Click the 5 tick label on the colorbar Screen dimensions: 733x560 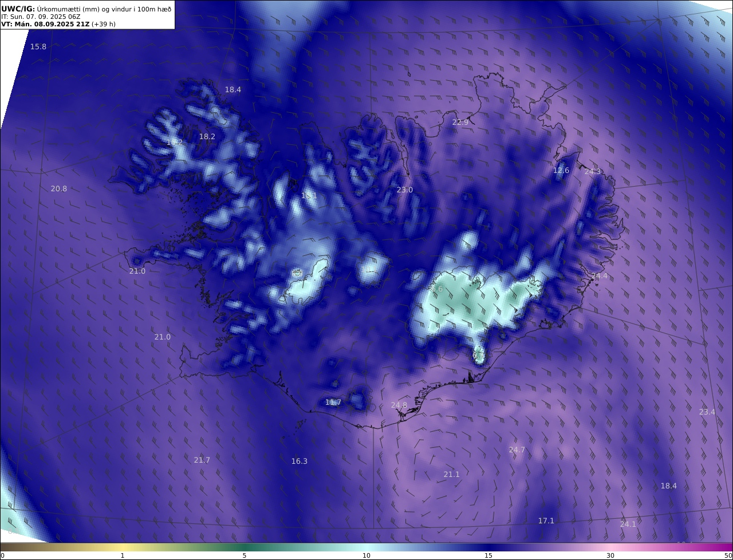(x=245, y=555)
